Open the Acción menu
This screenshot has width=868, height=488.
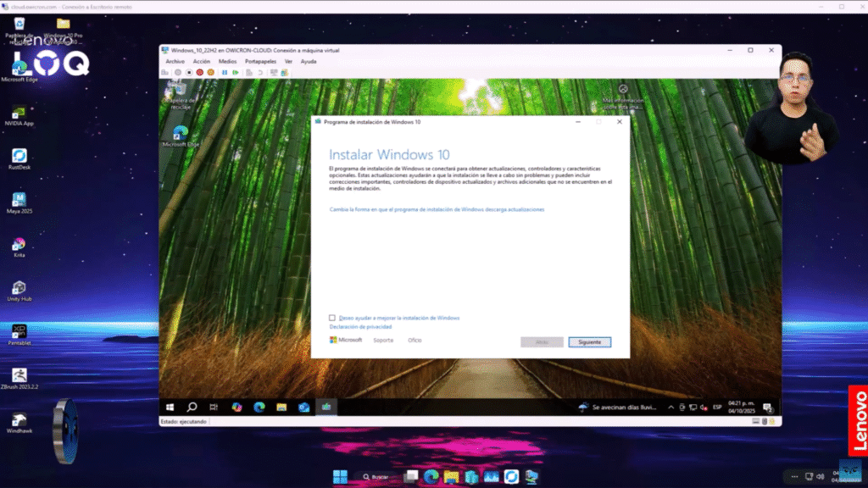coord(201,62)
